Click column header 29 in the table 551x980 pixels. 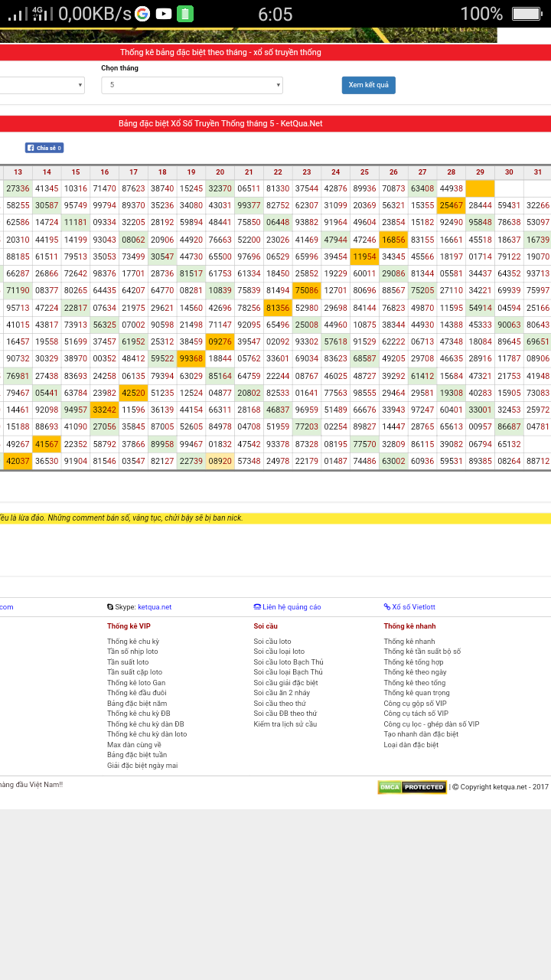click(480, 172)
